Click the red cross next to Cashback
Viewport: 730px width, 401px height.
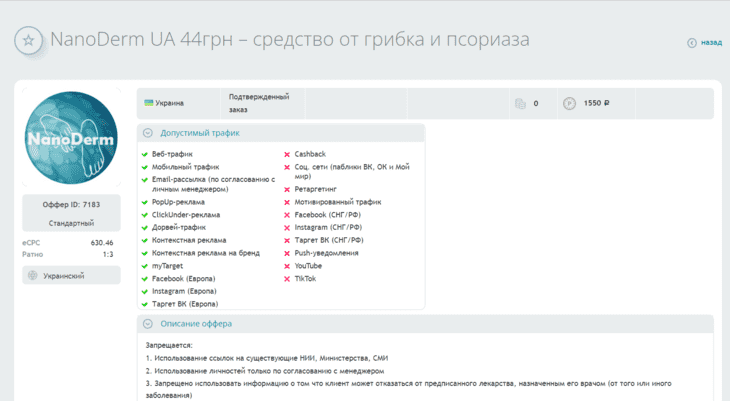pos(287,154)
